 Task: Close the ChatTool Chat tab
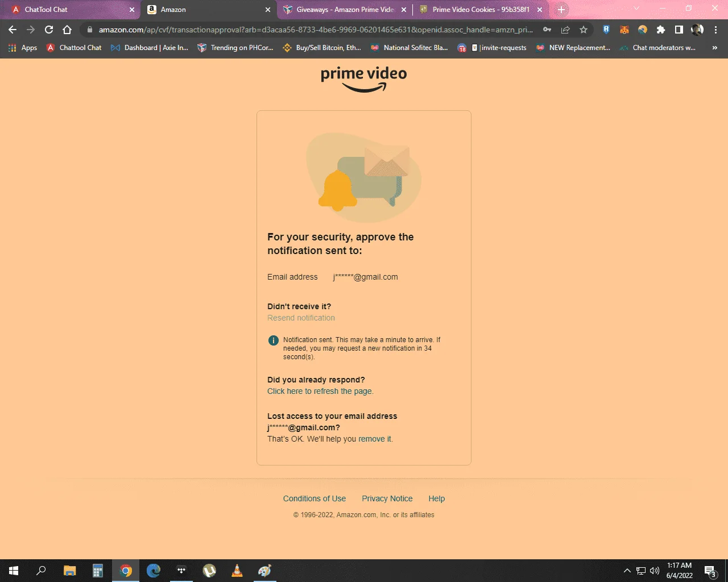[132, 10]
